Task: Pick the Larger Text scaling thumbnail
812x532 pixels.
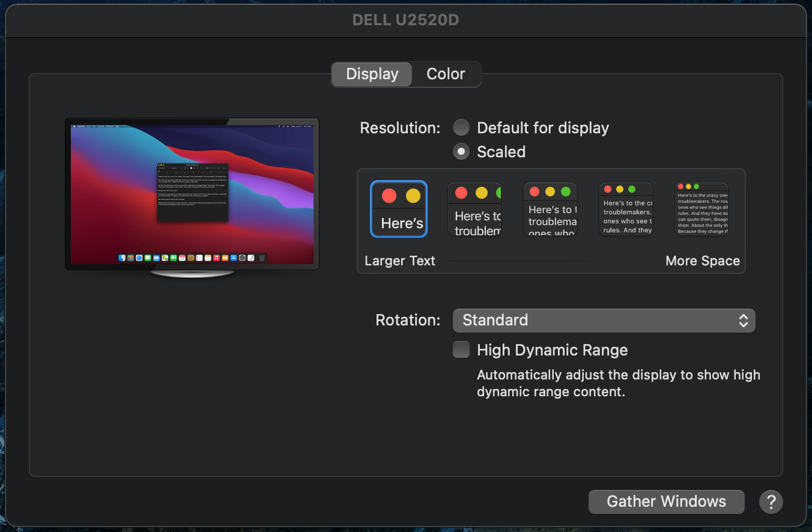Action: coord(399,209)
